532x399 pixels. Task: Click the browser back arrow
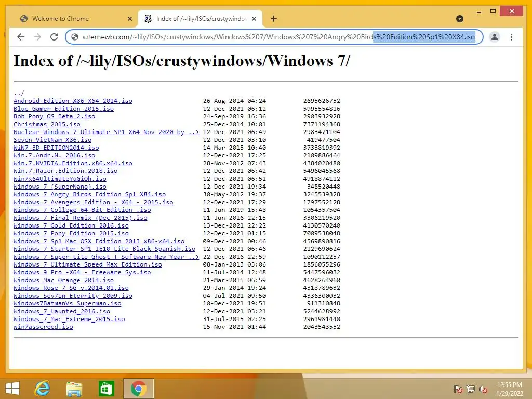tap(21, 37)
